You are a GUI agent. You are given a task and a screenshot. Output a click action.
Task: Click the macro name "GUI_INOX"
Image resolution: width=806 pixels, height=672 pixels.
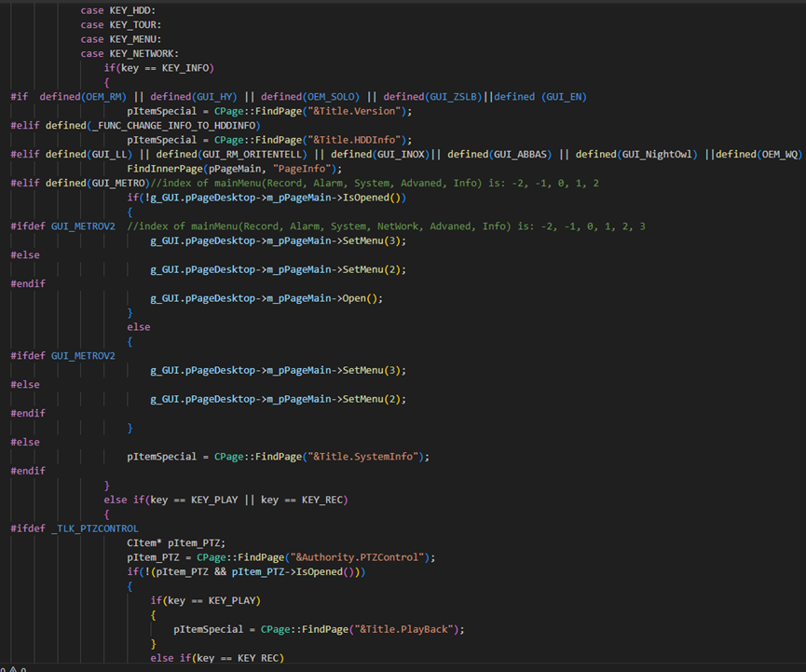point(401,154)
